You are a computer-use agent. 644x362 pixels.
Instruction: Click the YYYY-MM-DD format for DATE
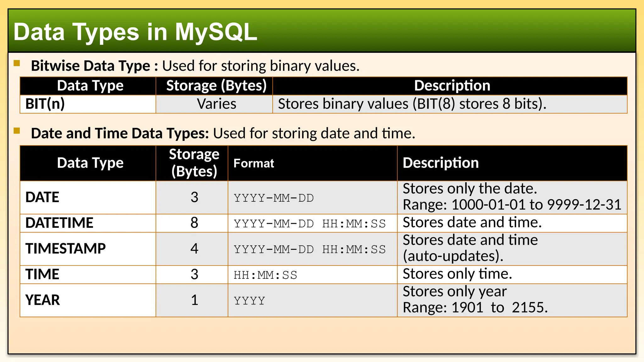click(274, 198)
